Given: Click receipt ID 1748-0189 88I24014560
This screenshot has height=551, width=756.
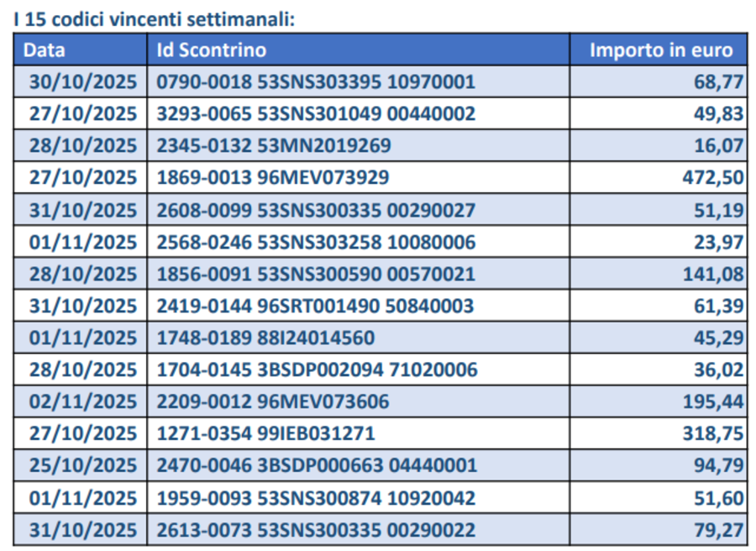Looking at the screenshot, I should (x=265, y=338).
